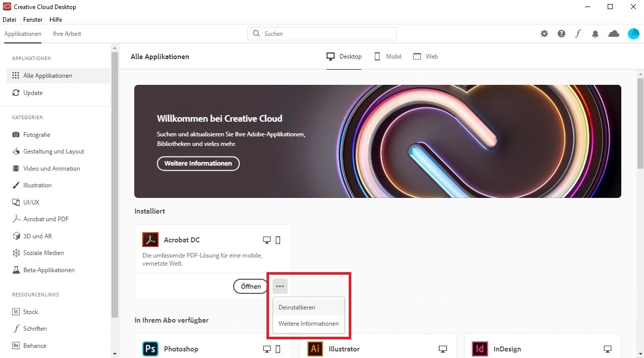Click the InDesign app icon
This screenshot has height=358, width=644.
tap(479, 349)
